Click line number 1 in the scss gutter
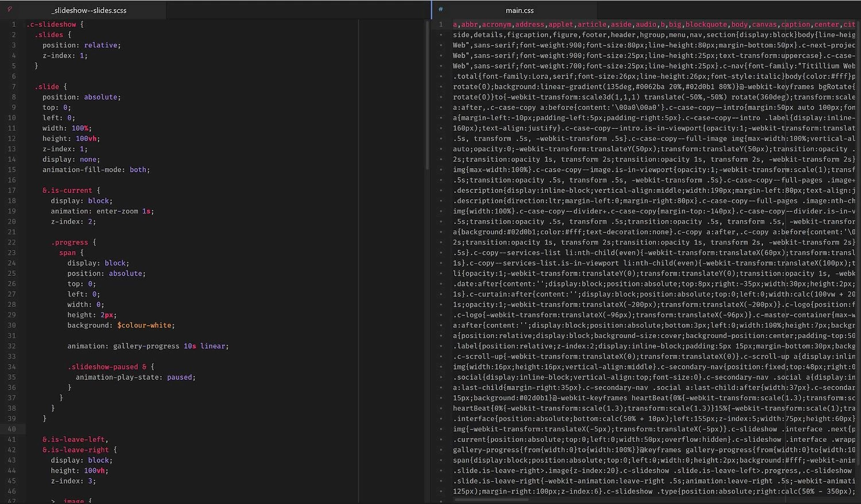Image resolution: width=861 pixels, height=504 pixels. point(14,25)
